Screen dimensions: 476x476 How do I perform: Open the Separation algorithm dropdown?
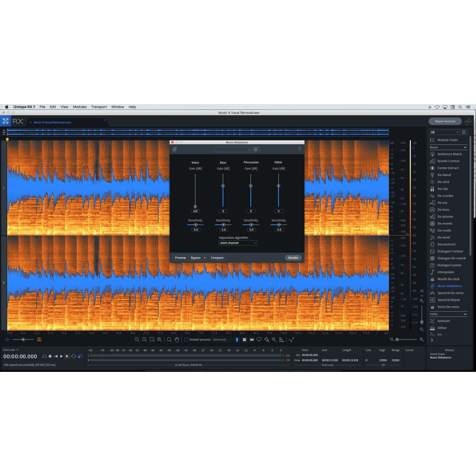(238, 243)
